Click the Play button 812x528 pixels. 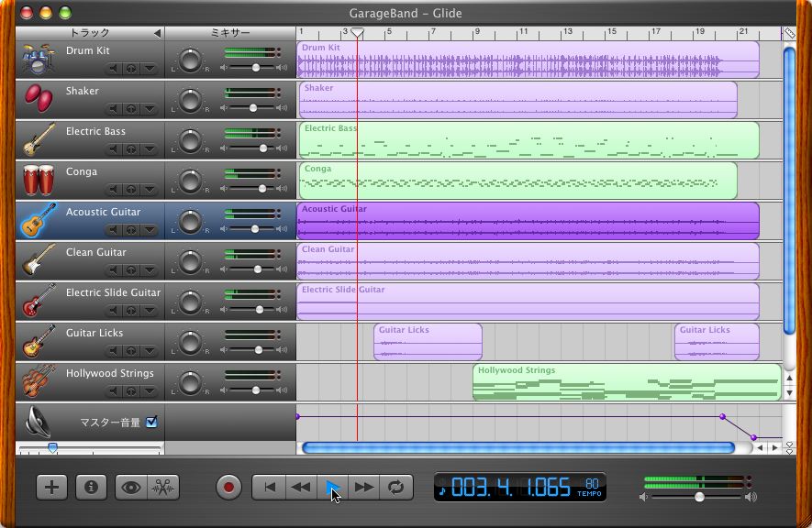pyautogui.click(x=332, y=487)
